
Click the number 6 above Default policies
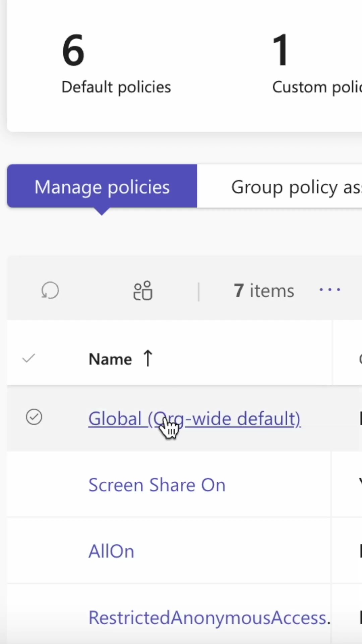pos(73,50)
